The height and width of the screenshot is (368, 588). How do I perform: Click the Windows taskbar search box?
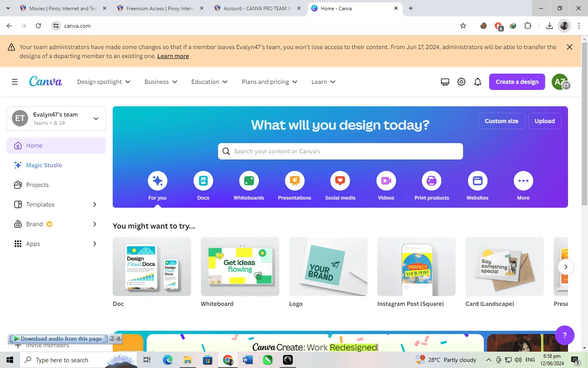78,360
